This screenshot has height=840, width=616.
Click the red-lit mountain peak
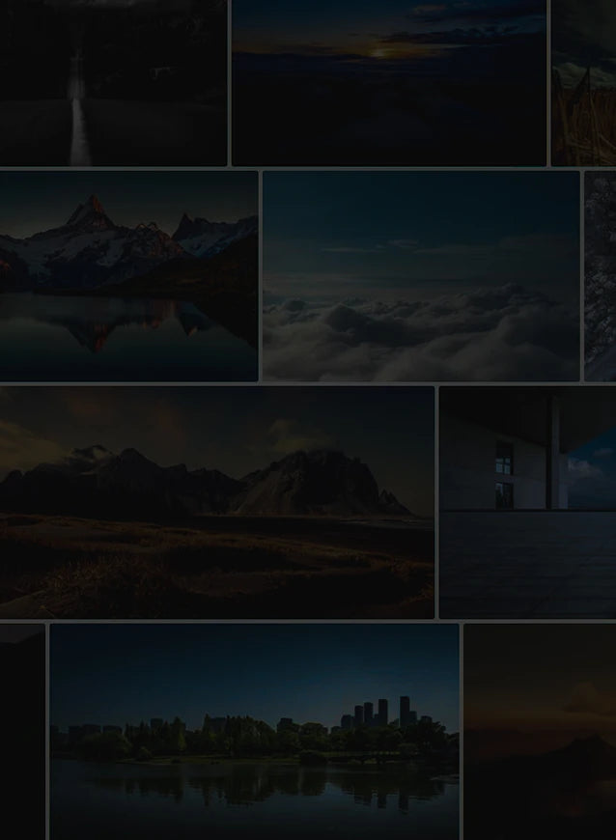[94, 209]
